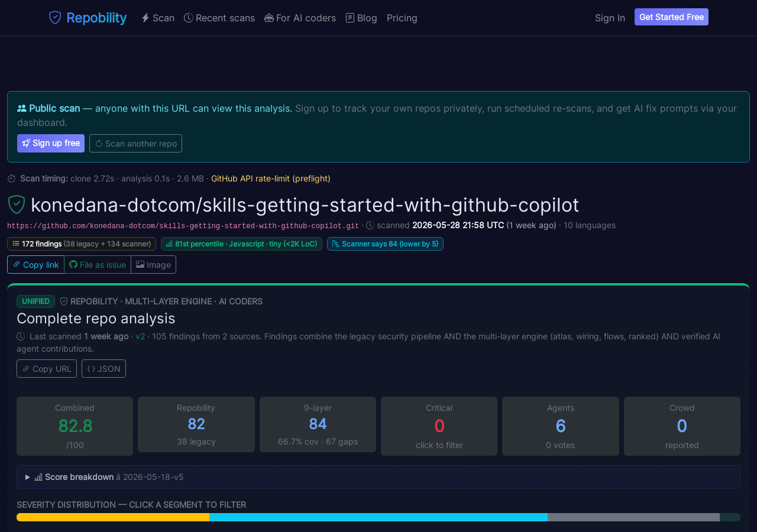757x532 pixels.
Task: Filter by the gray severity segment
Action: coord(633,517)
